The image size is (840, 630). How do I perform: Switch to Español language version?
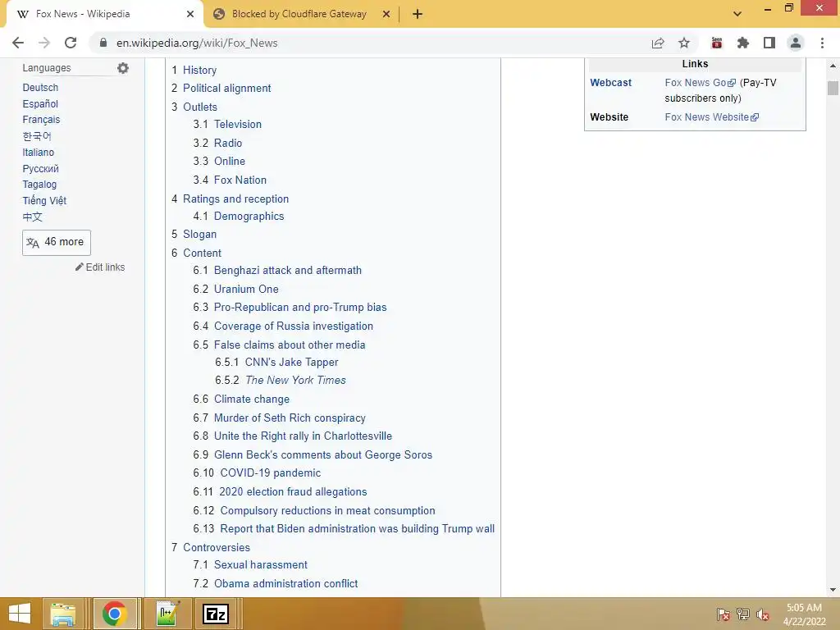click(x=40, y=104)
